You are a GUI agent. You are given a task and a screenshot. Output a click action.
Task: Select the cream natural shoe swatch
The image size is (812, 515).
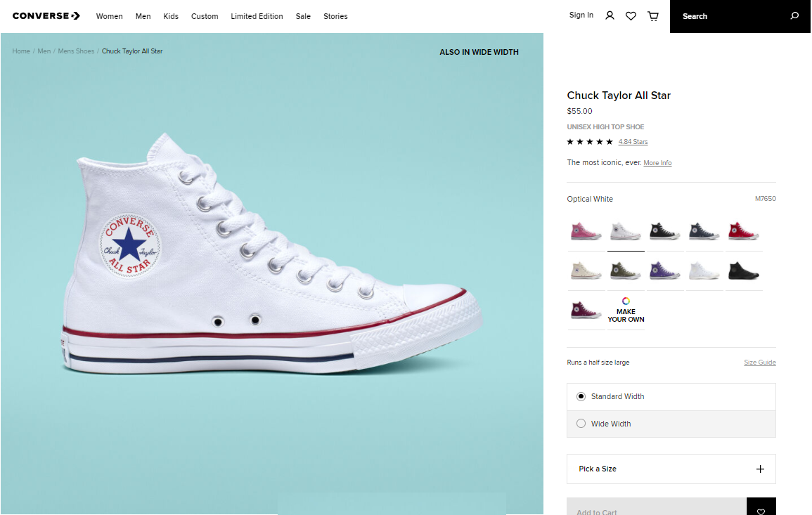(586, 270)
